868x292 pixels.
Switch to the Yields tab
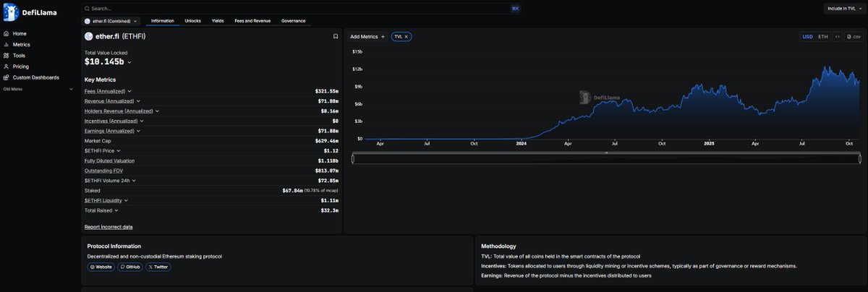(x=218, y=21)
